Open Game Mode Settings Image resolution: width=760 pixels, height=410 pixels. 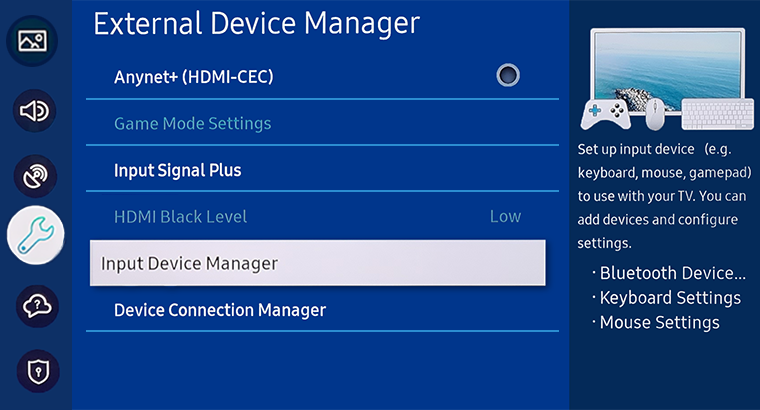[x=322, y=123]
